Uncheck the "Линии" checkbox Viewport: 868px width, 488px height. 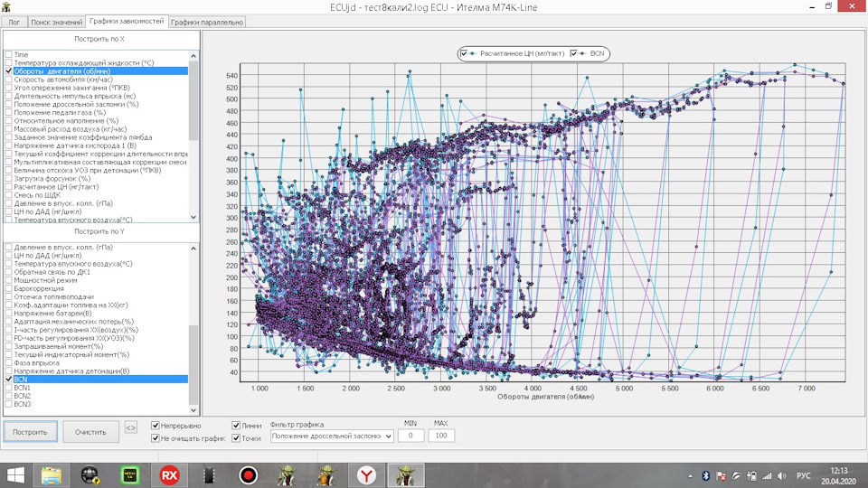[x=237, y=425]
